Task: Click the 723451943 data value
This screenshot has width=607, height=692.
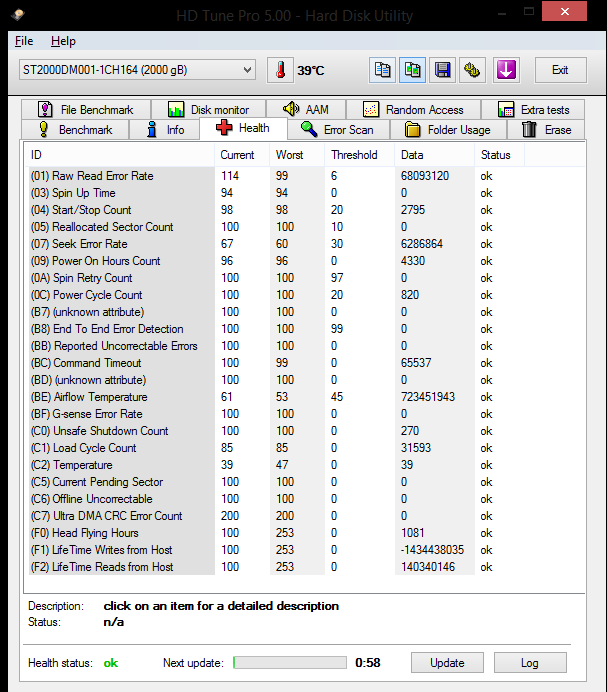Action: tap(428, 397)
